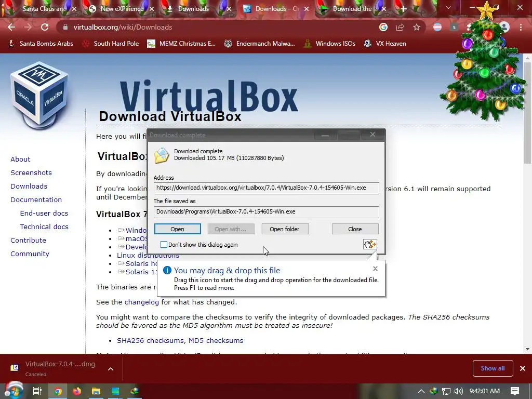
Task: Click the VirtualBox cube logo
Action: (39, 95)
